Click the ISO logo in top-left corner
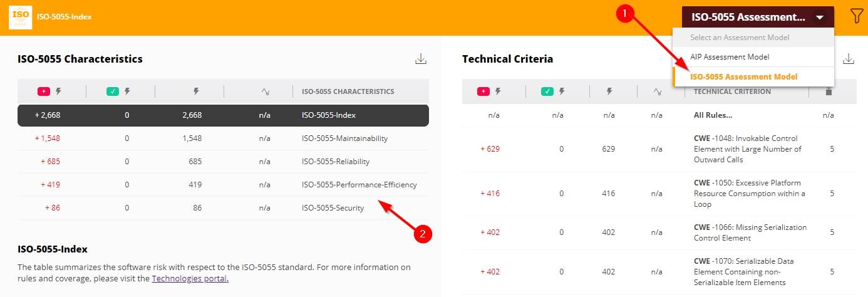This screenshot has width=868, height=297. tap(21, 17)
